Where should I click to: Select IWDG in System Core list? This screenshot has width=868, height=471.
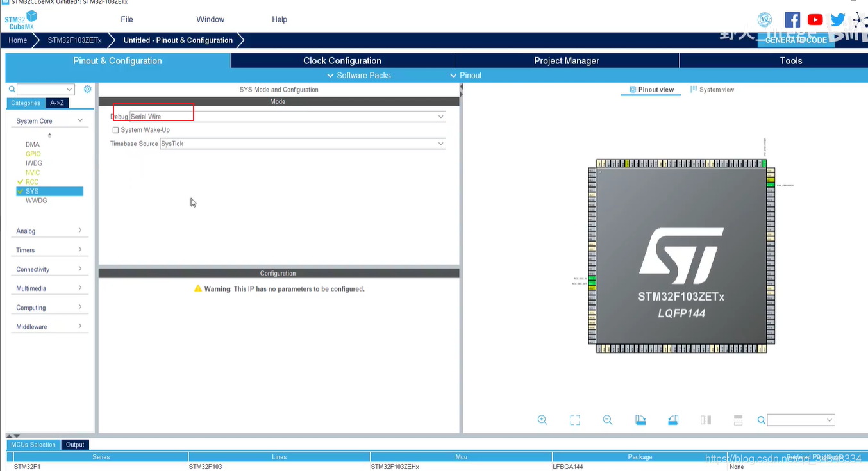[x=34, y=163]
